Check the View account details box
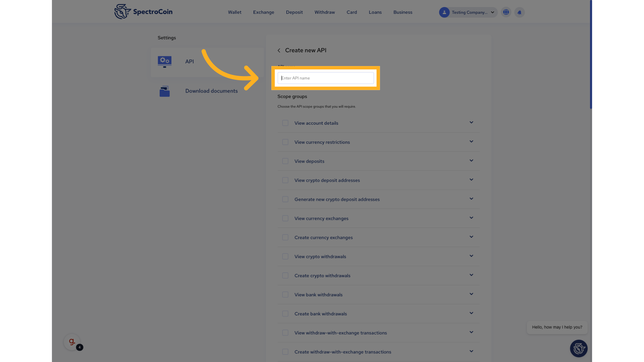The image size is (644, 362). click(x=285, y=123)
